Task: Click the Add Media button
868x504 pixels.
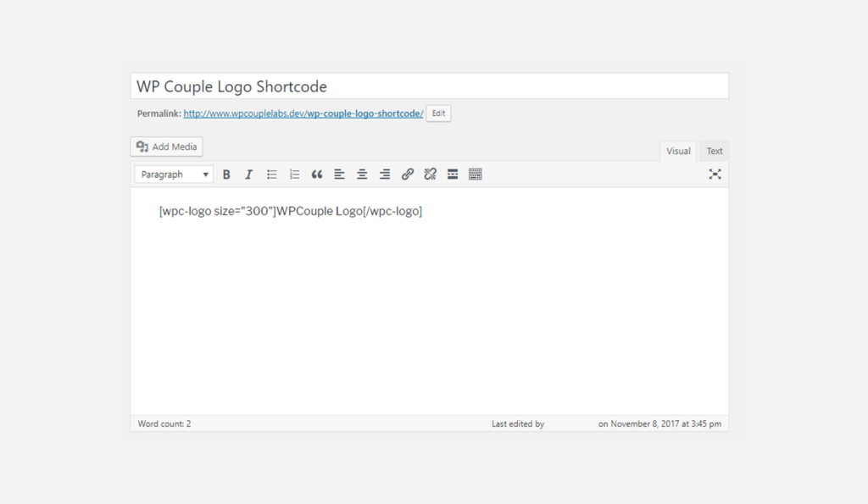Action: pyautogui.click(x=166, y=146)
